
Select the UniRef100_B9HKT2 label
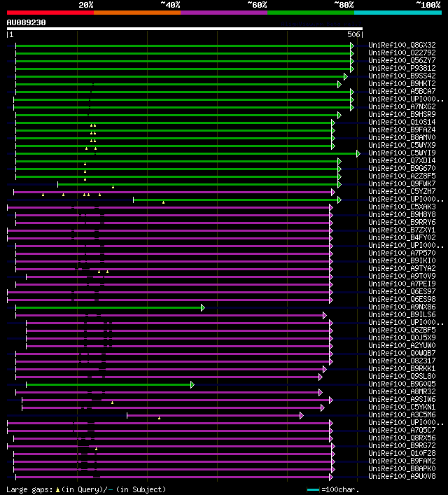[402, 83]
